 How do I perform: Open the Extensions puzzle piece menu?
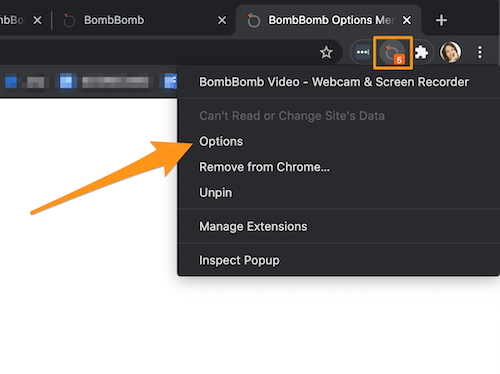[x=421, y=52]
